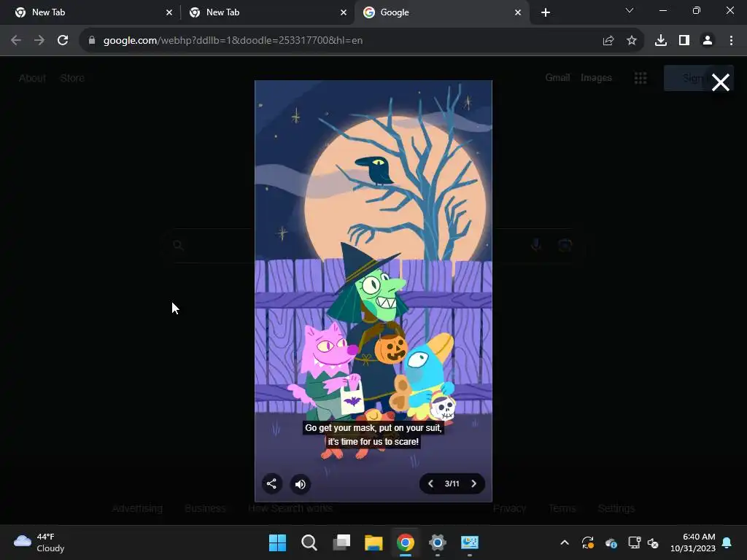This screenshot has height=560, width=747.
Task: Go to previous doodle slide
Action: (x=430, y=484)
